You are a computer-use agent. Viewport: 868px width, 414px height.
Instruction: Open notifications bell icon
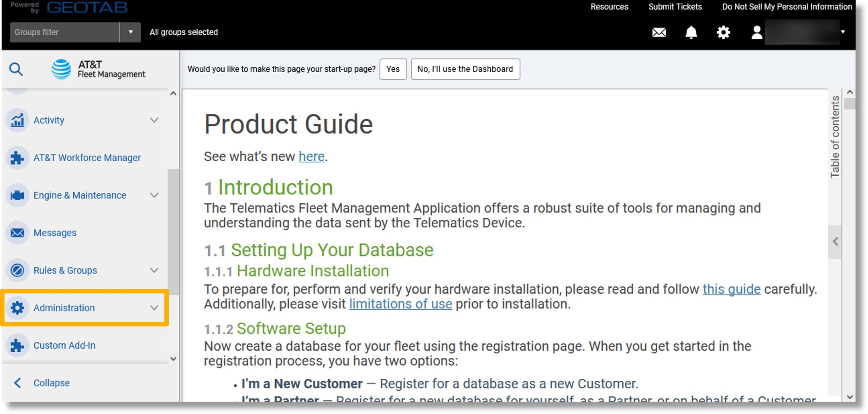pyautogui.click(x=691, y=33)
